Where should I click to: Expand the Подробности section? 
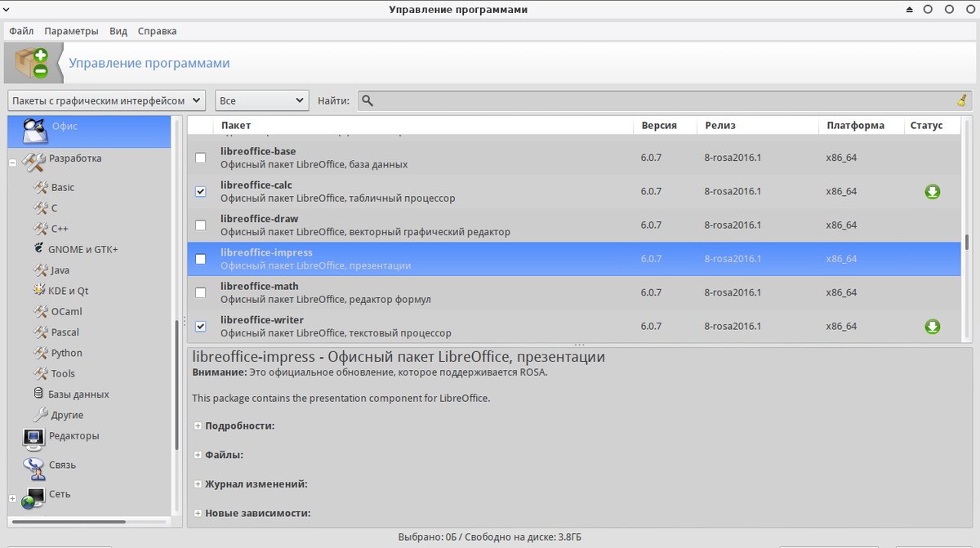pos(198,425)
